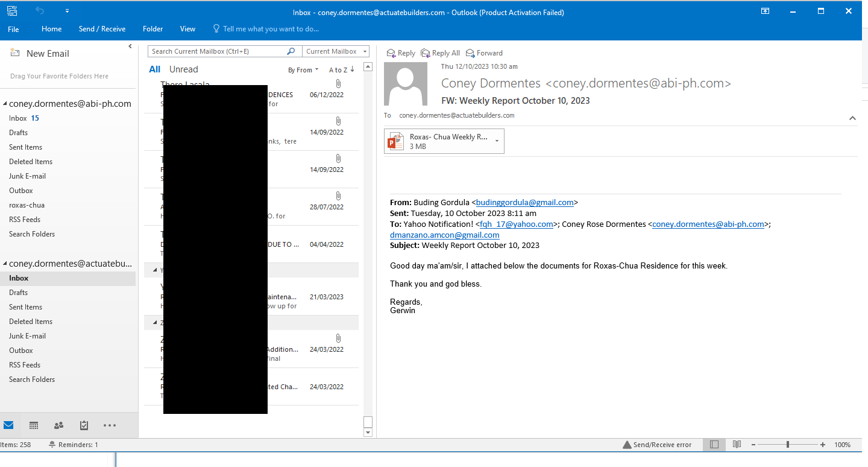The width and height of the screenshot is (868, 467).
Task: Click attachment paperclip on the 28/07/2022 message
Action: click(338, 196)
